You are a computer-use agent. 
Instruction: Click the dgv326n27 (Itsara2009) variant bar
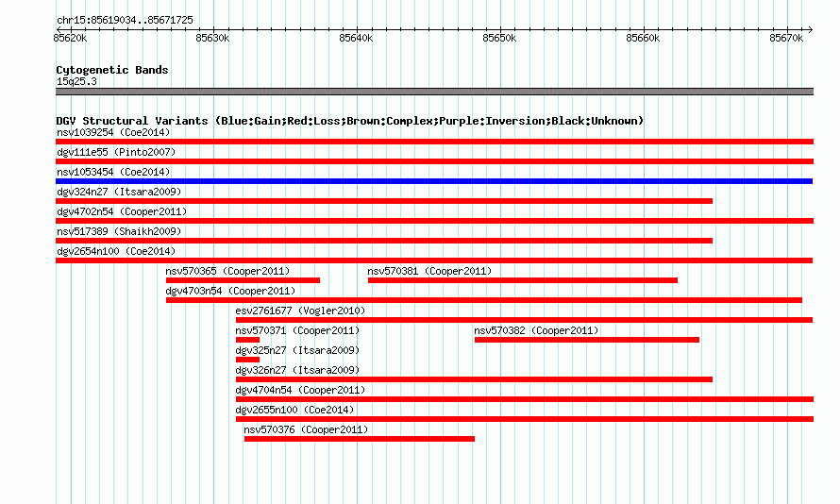474,379
